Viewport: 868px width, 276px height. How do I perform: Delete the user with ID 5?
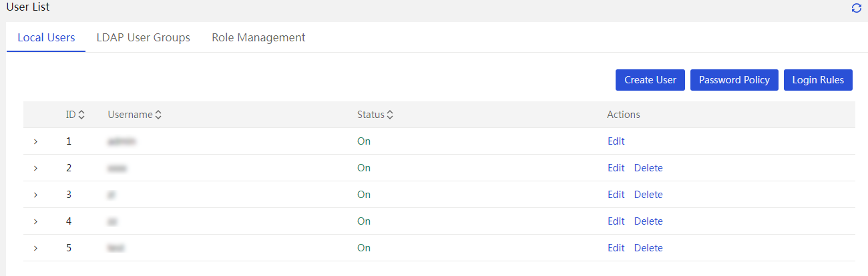point(648,248)
